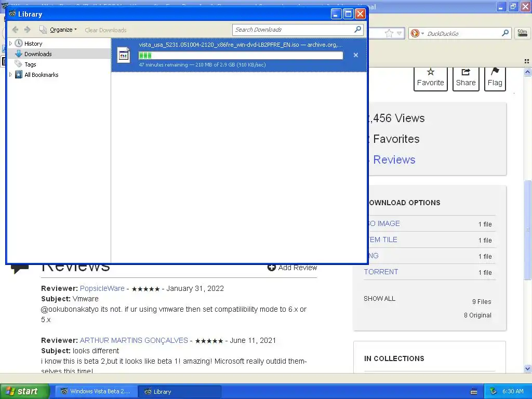Image resolution: width=532 pixels, height=399 pixels.
Task: Open the ISO IMAGE download option
Action: (x=384, y=223)
